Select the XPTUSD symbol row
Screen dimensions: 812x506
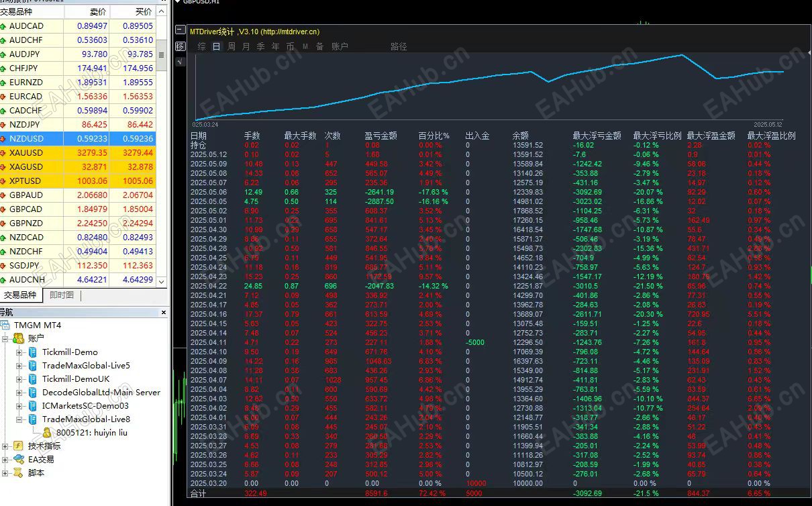click(78, 181)
